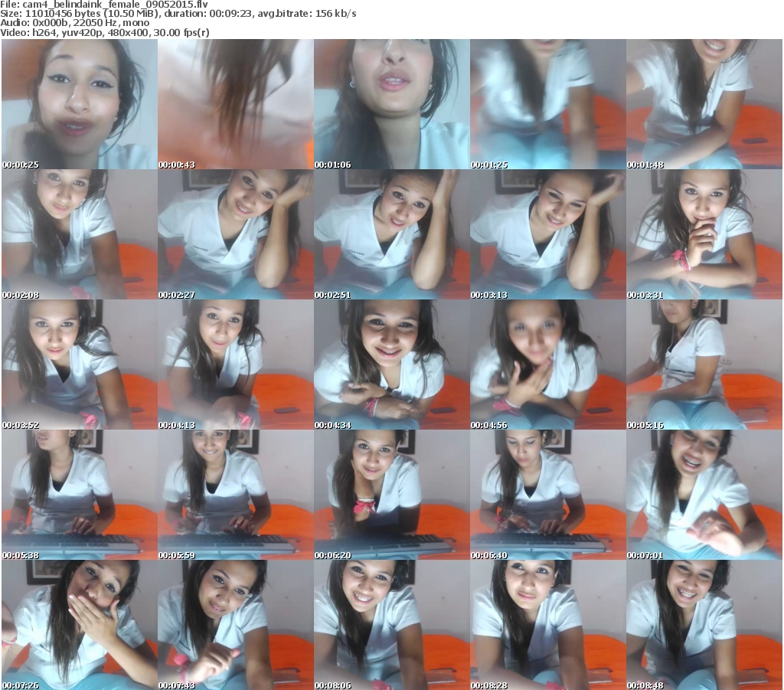784x690 pixels.
Task: Click the thumbnail timestamped 00:01:48
Action: (x=704, y=104)
